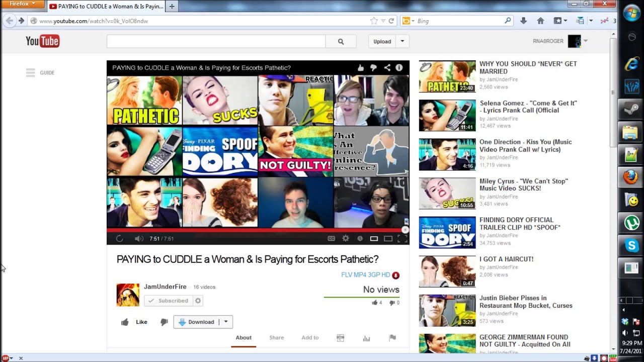Open the transcript icon next to Add to
This screenshot has width=644, height=362.
pos(340,338)
